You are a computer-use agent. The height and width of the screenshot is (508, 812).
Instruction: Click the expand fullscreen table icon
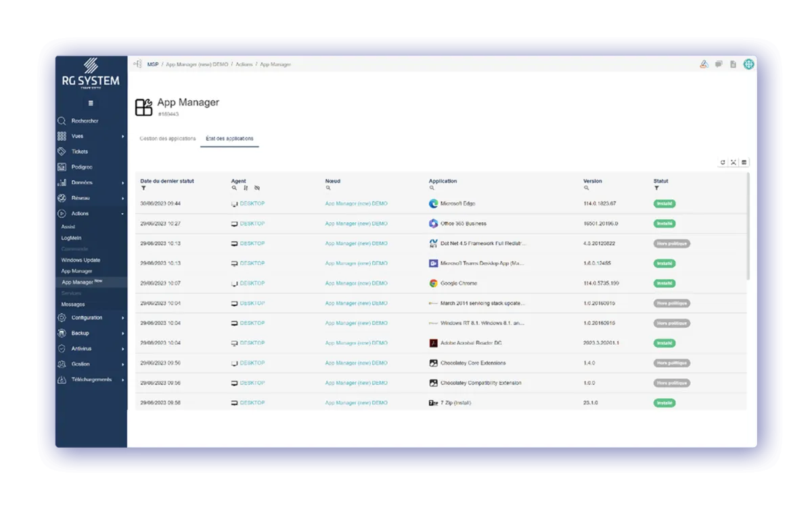734,163
